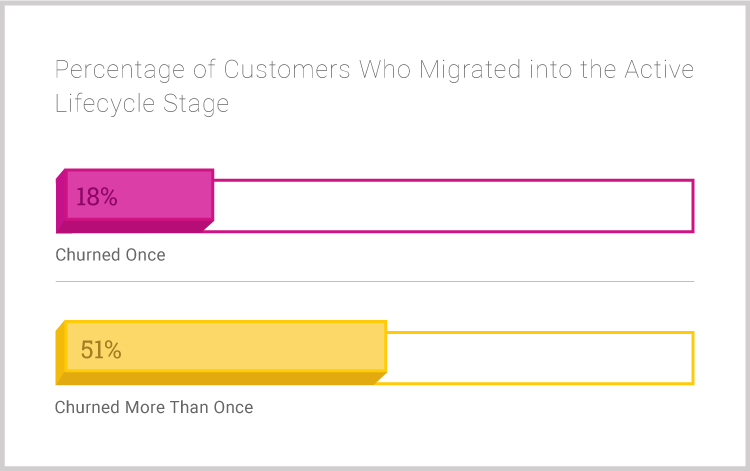
Task: Click the magenta bar's beveled left edge
Action: 61,201
